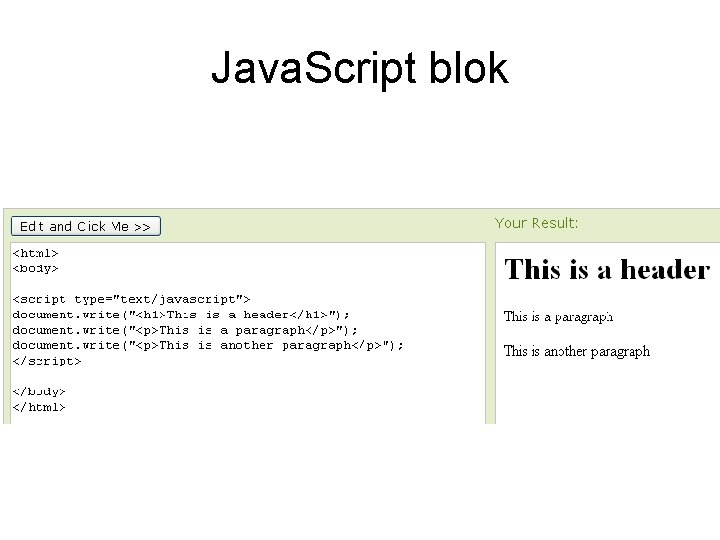This screenshot has height=540, width=720.
Task: Click the <script type="text/javascript"> code line
Action: coord(131,299)
